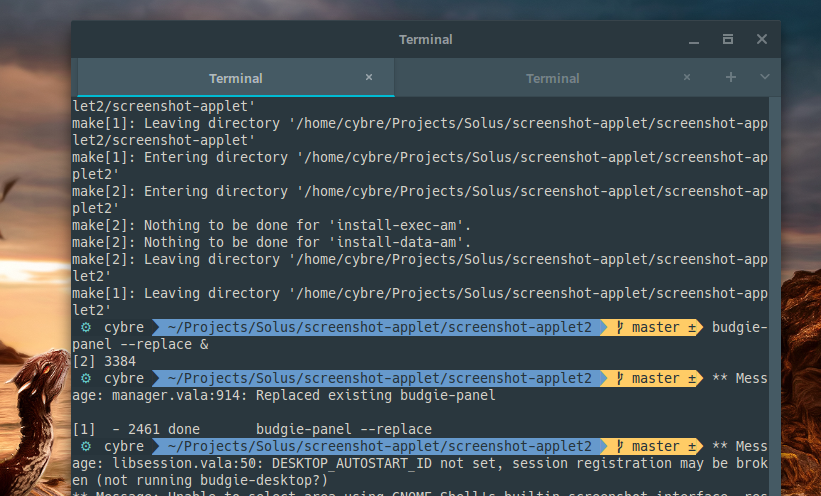
Task: Minimize the Terminal window
Action: pos(694,41)
